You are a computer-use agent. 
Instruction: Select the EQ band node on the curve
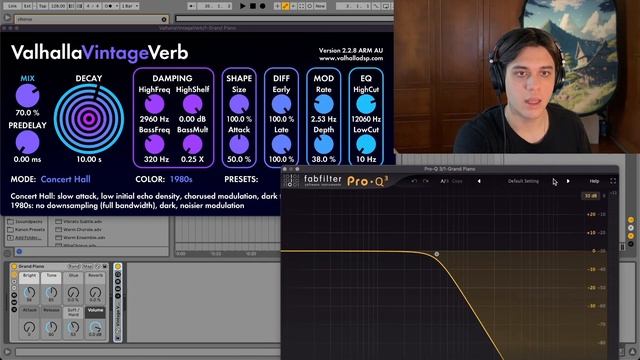click(x=437, y=254)
